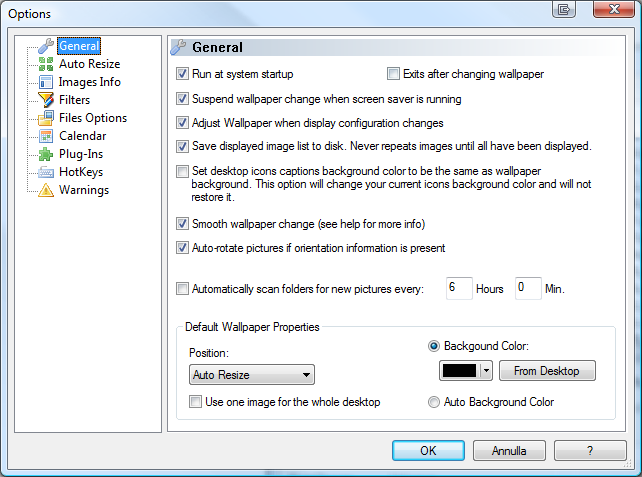Go to the Filters options page
The image size is (642, 477).
[74, 100]
